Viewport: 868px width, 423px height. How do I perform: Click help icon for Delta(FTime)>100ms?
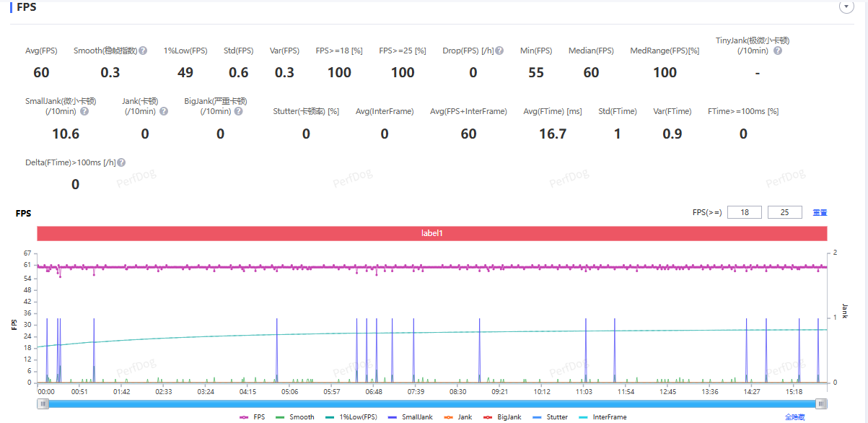tap(121, 163)
